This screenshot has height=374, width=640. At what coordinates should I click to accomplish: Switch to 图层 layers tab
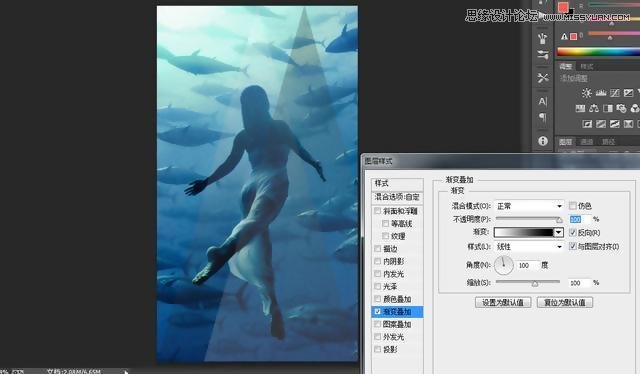[x=565, y=142]
